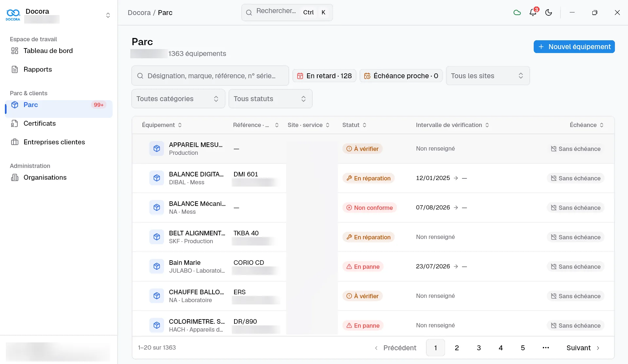Sort by Intervalle de vérification column
Viewport: 628px width, 364px height.
(453, 125)
